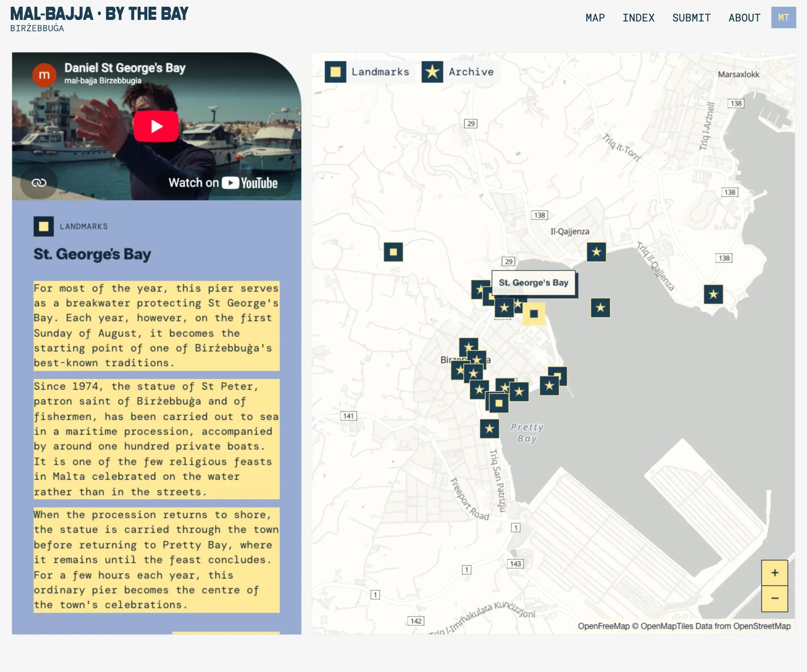
Task: Click the Mal-Bajja By The Bay site title
Action: [99, 14]
